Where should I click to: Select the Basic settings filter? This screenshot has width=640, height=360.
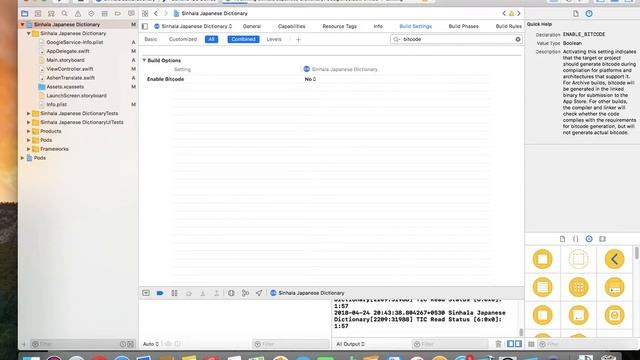tap(151, 39)
